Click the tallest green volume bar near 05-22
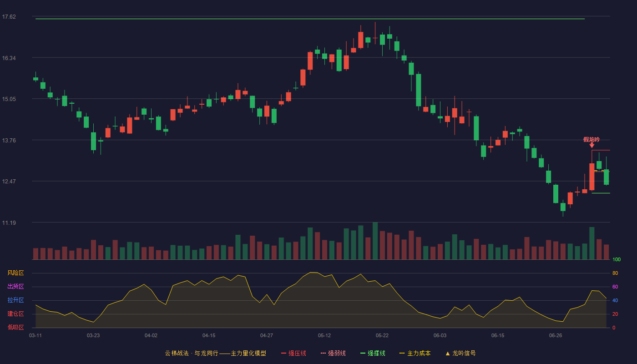Screen dimensions: 637x364 [375, 241]
